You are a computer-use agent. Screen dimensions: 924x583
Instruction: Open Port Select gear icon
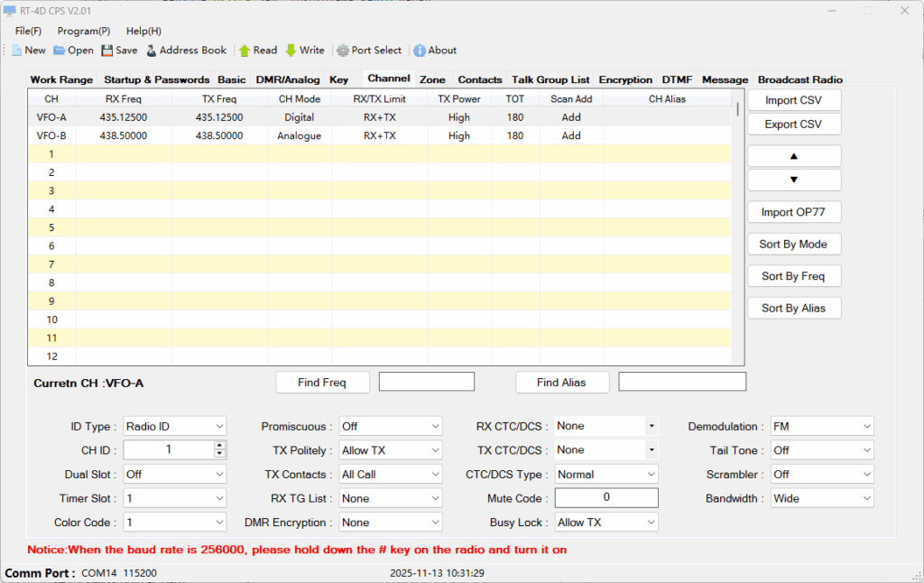pos(343,51)
